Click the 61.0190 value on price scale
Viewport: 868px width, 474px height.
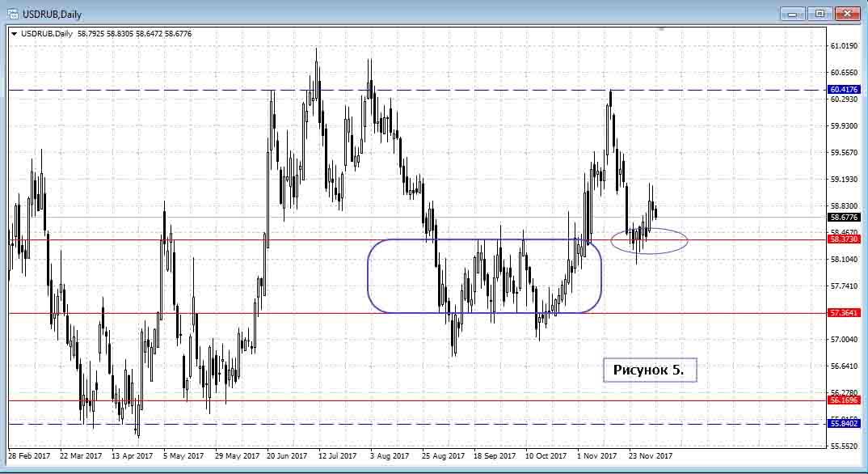[x=844, y=47]
